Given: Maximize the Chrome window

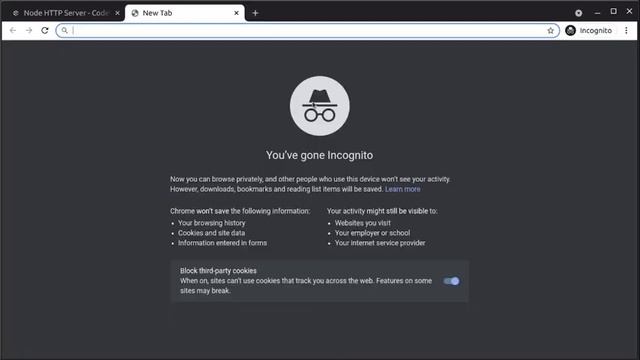Looking at the screenshot, I should tap(613, 11).
